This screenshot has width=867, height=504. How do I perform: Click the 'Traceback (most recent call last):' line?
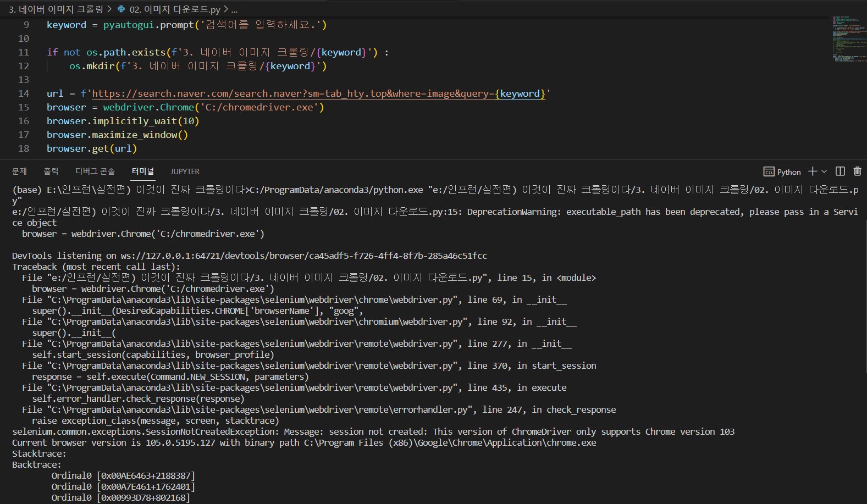coord(96,267)
